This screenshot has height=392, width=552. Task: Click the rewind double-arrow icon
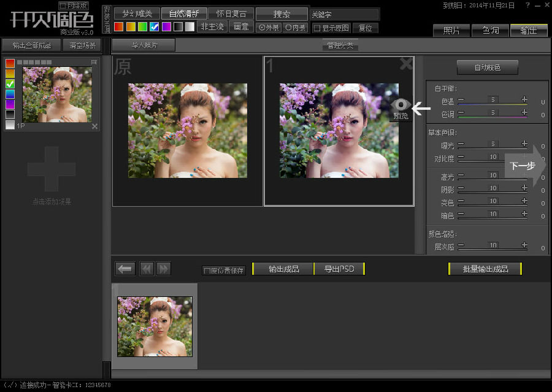pos(147,269)
